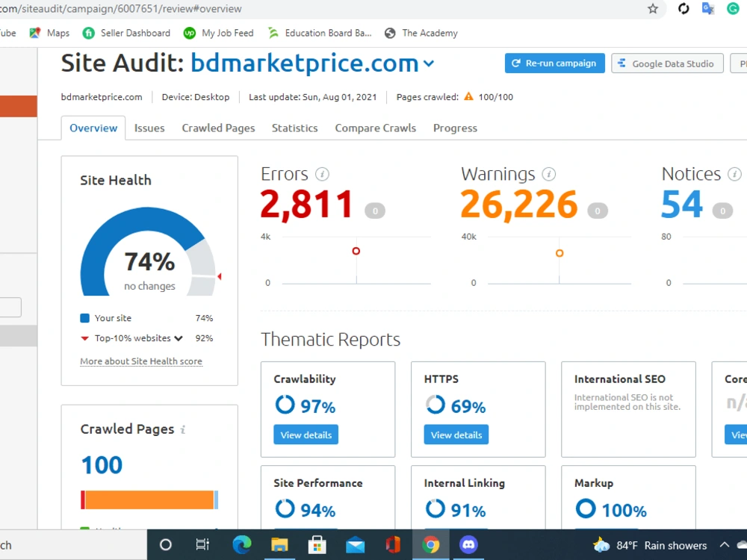The width and height of the screenshot is (747, 560).
Task: Select the Overview tab
Action: click(x=93, y=128)
